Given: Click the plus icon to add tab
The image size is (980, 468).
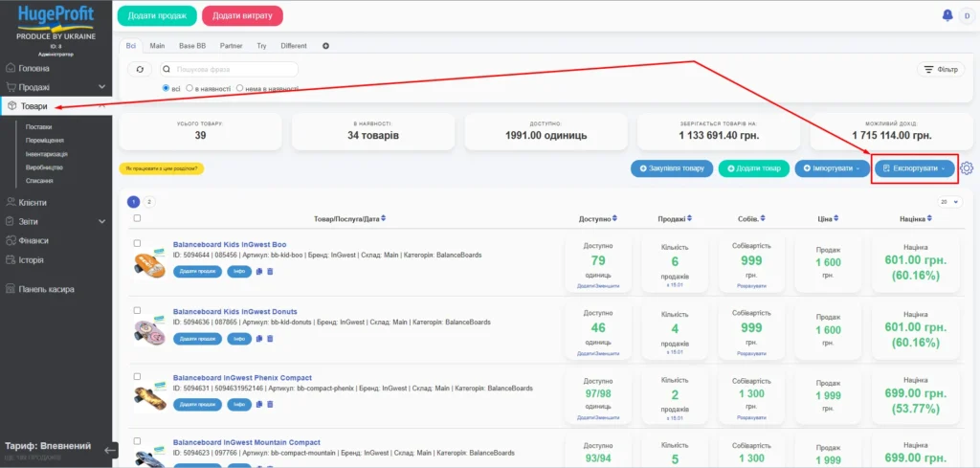Looking at the screenshot, I should coord(325,46).
